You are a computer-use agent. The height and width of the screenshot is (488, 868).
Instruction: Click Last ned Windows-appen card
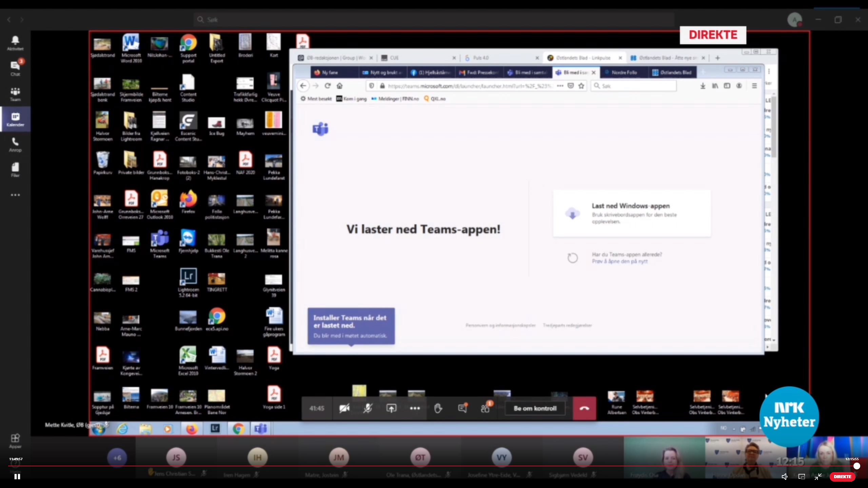pyautogui.click(x=632, y=213)
